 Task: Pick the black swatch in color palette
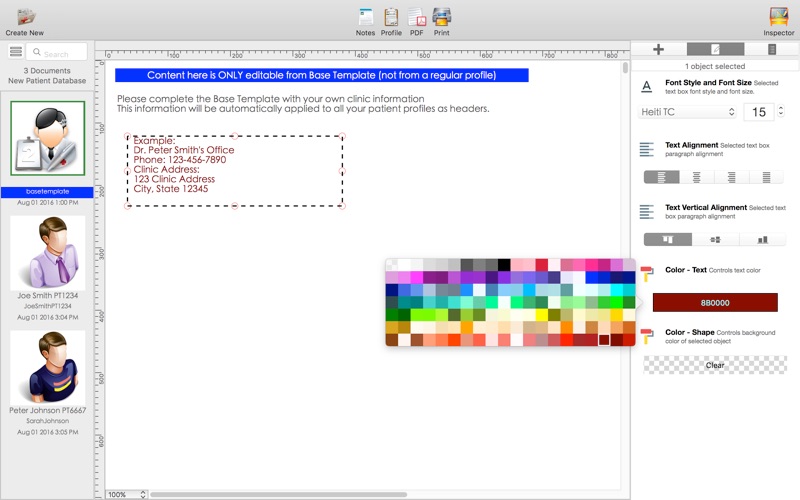tap(504, 264)
